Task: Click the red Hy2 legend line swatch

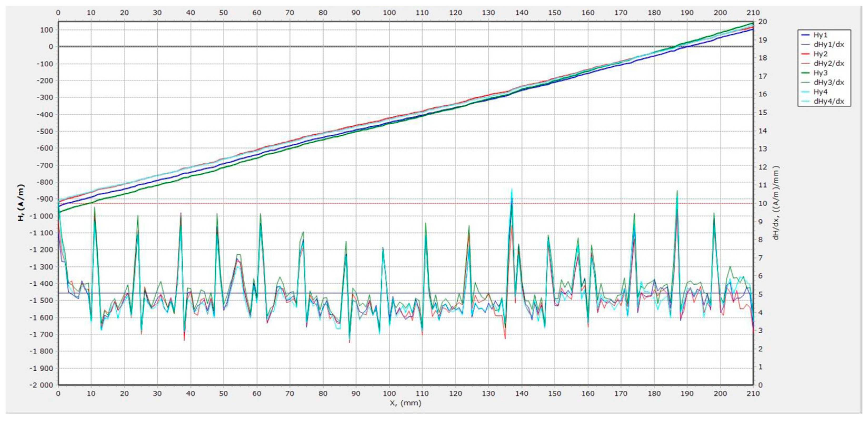Action: [x=805, y=54]
